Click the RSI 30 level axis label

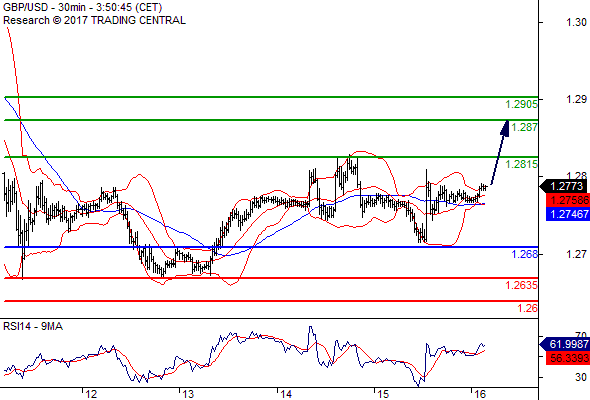tap(581, 377)
